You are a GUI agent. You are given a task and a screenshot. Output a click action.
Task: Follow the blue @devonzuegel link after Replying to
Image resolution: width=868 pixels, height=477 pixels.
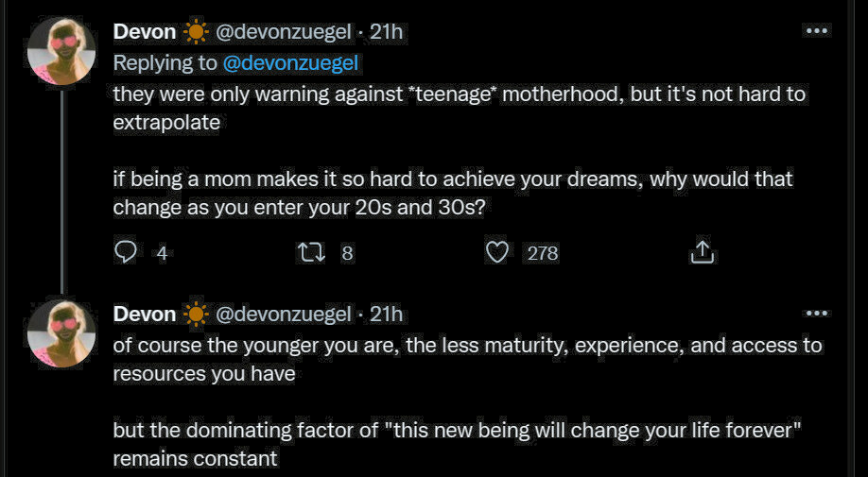click(x=291, y=63)
